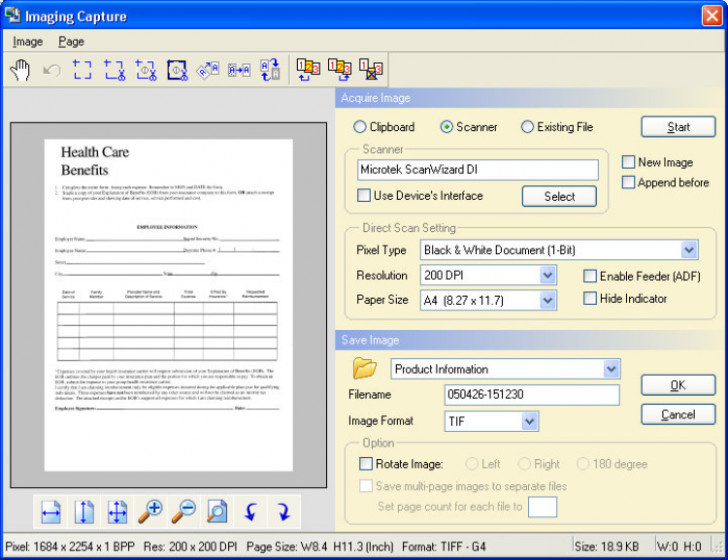Open the Page menu

71,42
